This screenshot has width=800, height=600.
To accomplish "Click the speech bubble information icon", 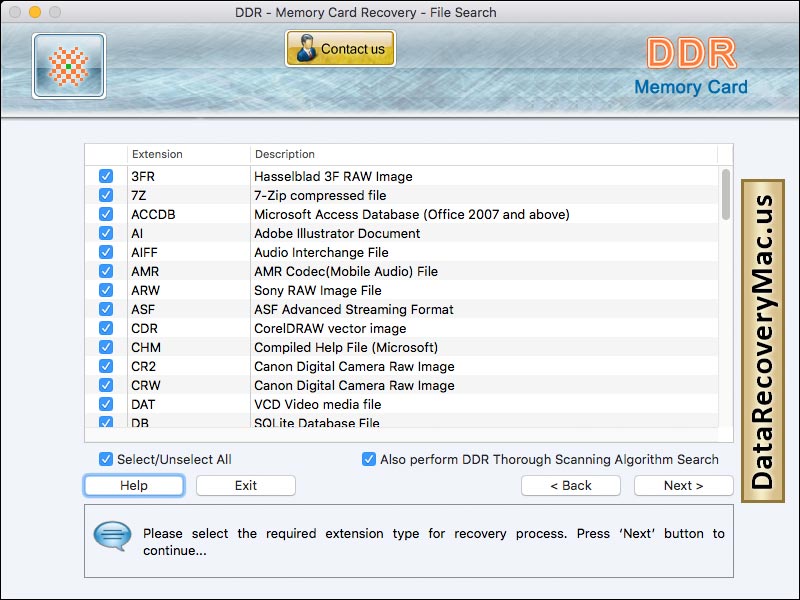I will coord(112,537).
